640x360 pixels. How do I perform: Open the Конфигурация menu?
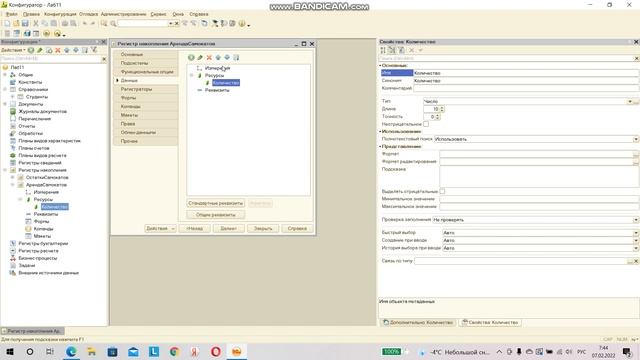pos(60,14)
